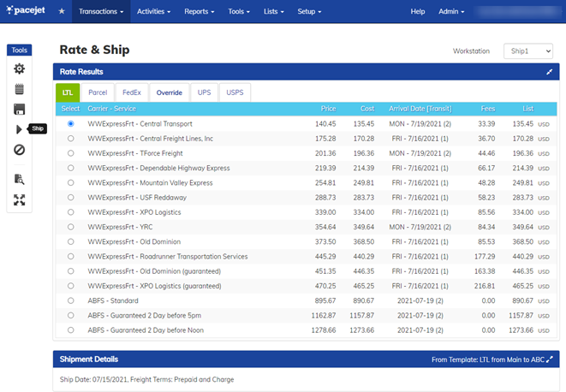Click the Rate Results panel title
The width and height of the screenshot is (566, 392).
point(81,72)
